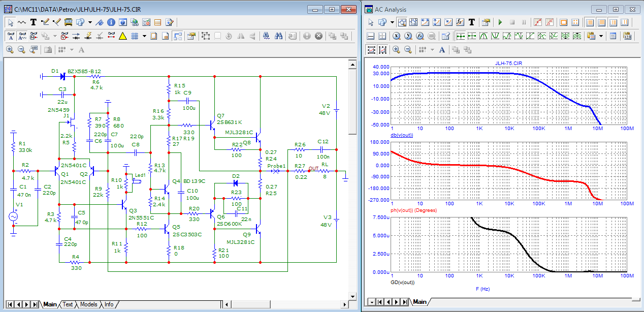Switch to the Models tab
This screenshot has height=312, width=644.
click(x=89, y=304)
